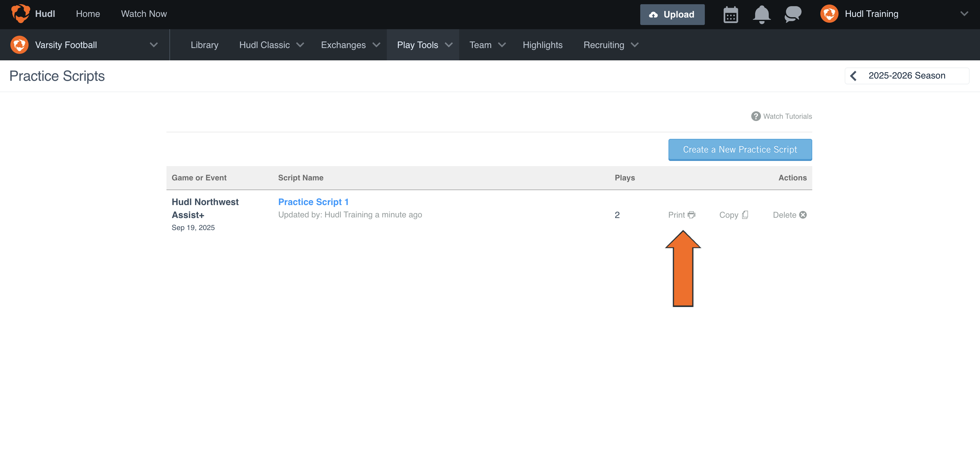
Task: Click the Actions column header
Action: 792,177
